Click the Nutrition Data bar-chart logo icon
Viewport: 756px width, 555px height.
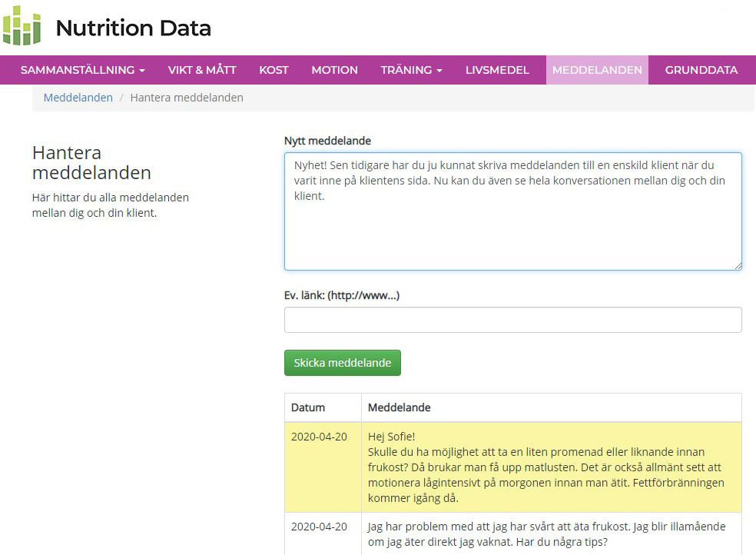coord(22,27)
